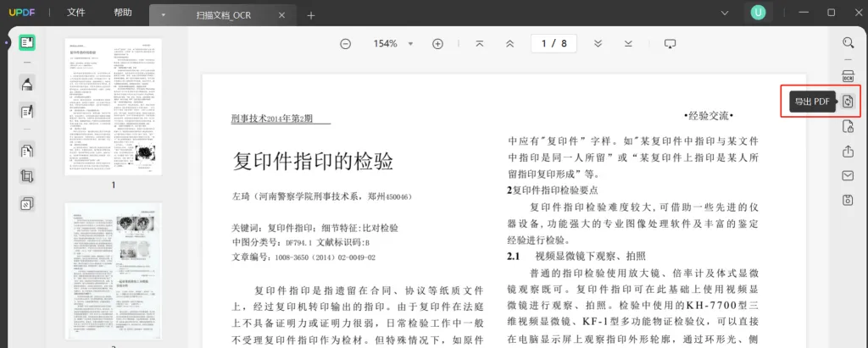Open the Reader mode icon in left sidebar
Screen dimensions: 868x348
(27, 42)
